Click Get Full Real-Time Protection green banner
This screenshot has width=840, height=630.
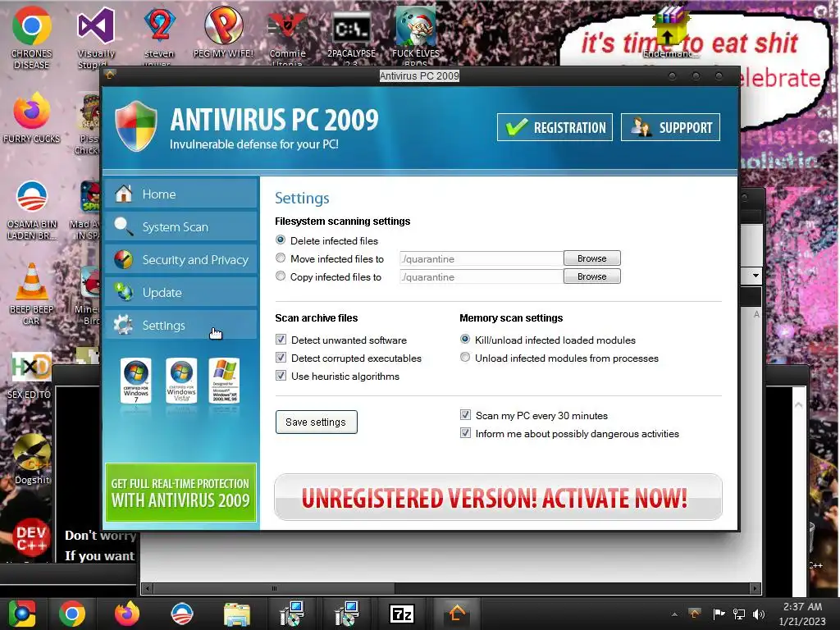181,492
